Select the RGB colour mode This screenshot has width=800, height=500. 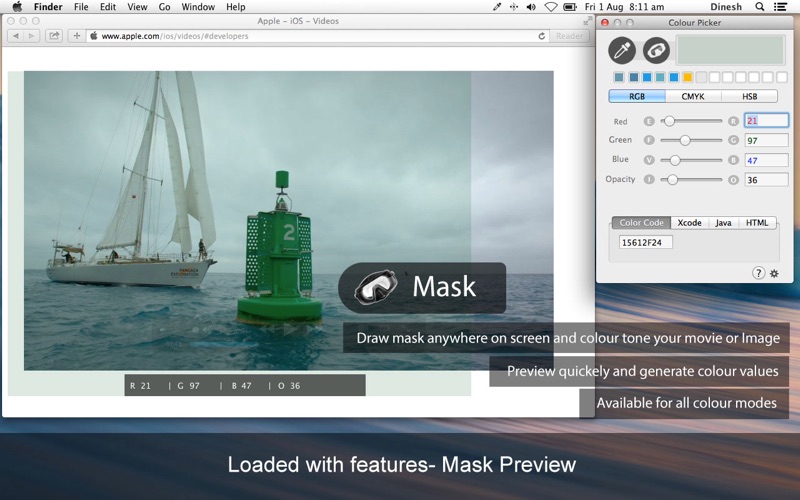637,97
